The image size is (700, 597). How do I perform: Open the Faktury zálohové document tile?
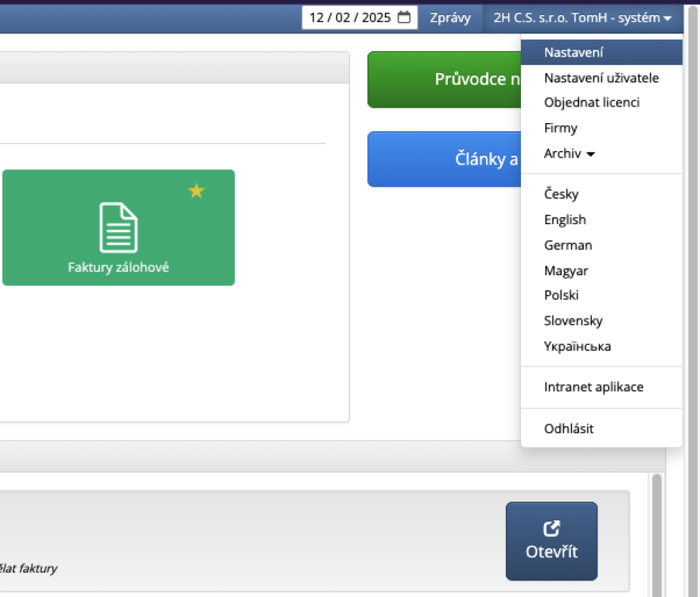(x=118, y=228)
